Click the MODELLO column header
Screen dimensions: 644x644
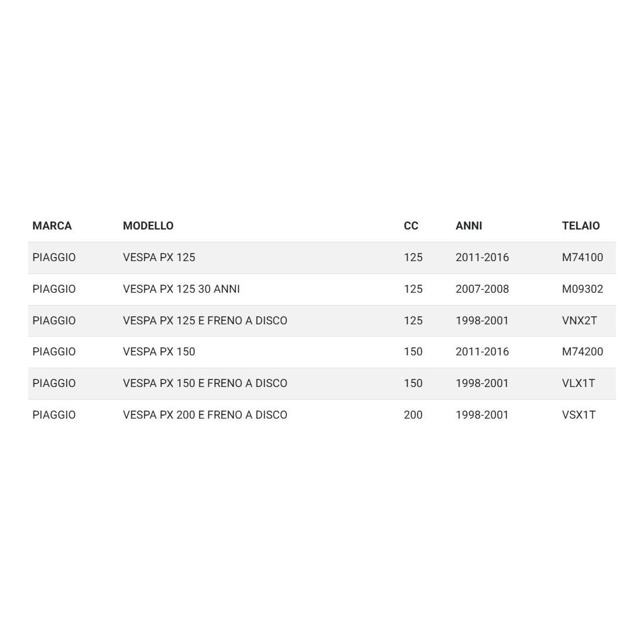click(x=148, y=226)
